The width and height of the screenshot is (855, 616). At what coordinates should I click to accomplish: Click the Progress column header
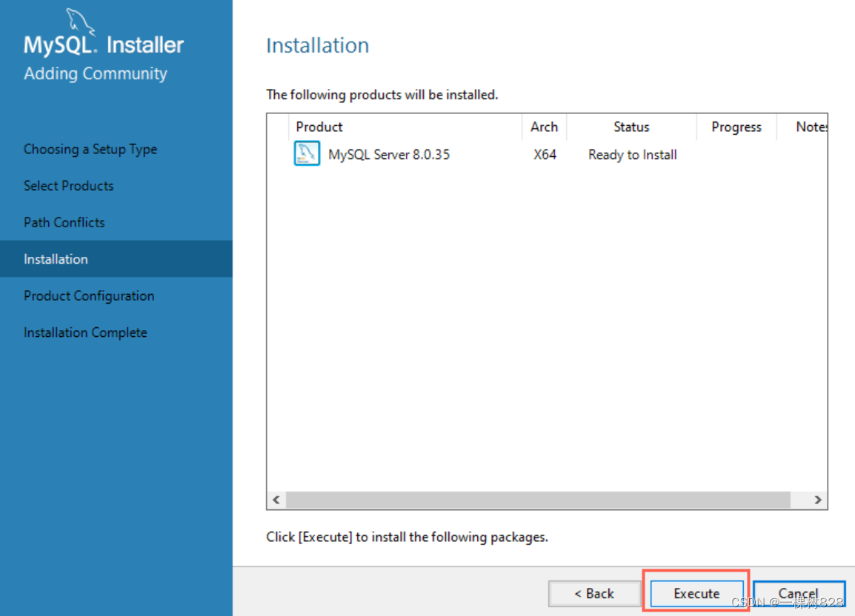[736, 127]
